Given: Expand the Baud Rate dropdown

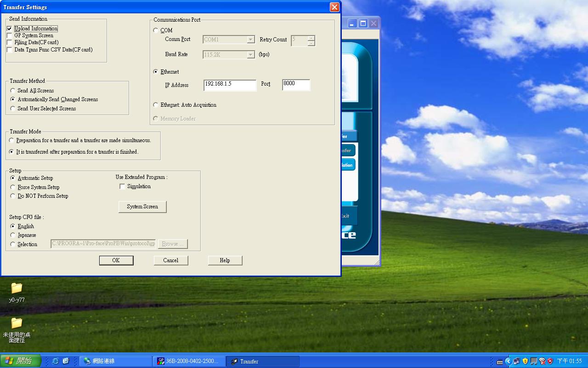Looking at the screenshot, I should (x=250, y=55).
